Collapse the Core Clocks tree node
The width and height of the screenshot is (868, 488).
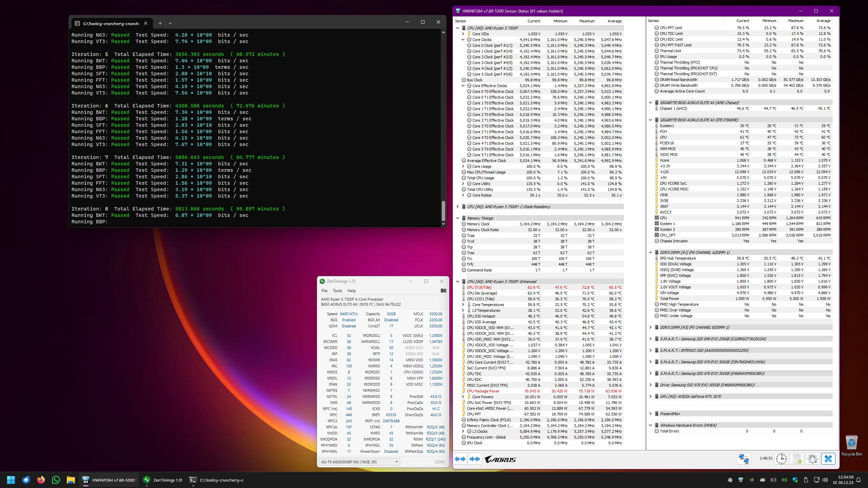click(x=463, y=40)
